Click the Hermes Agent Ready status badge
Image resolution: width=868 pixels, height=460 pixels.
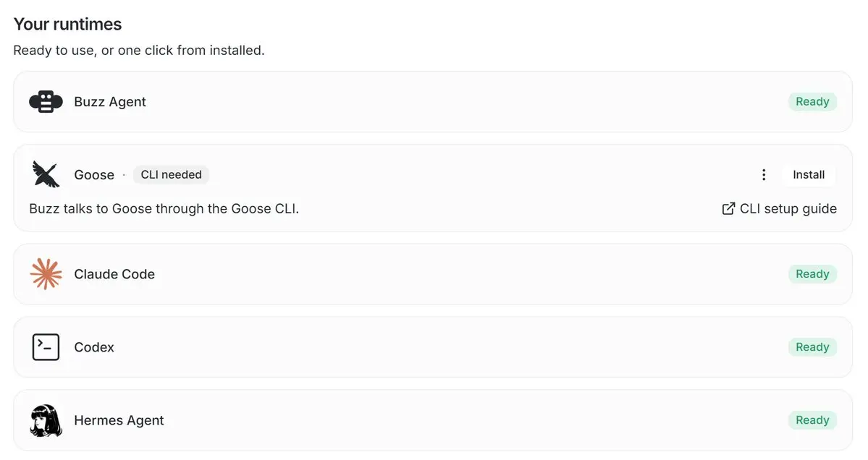pyautogui.click(x=812, y=420)
